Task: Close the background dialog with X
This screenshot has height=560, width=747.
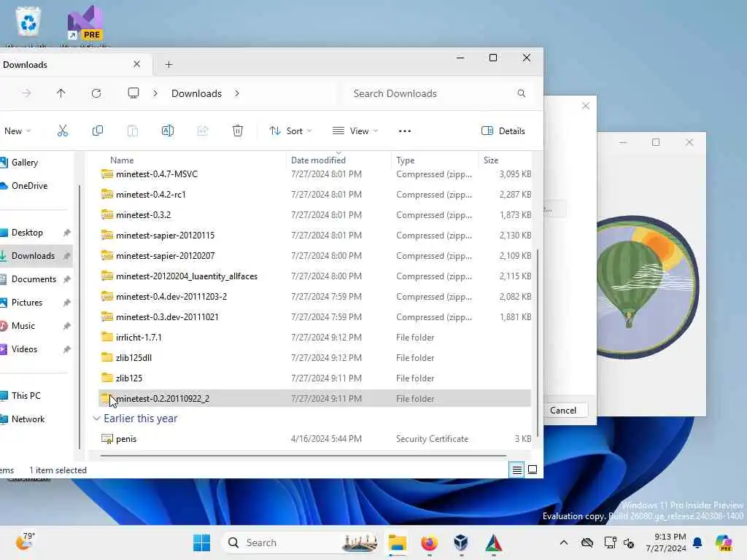Action: pyautogui.click(x=586, y=106)
